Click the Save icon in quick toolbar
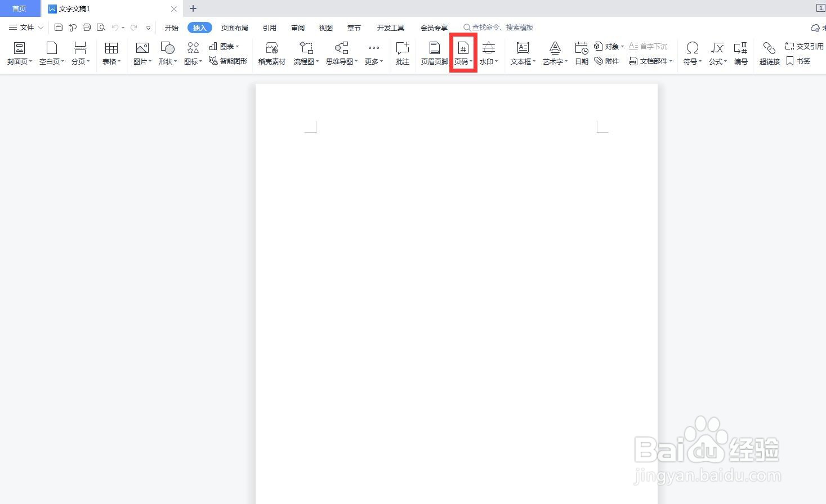 pyautogui.click(x=59, y=27)
